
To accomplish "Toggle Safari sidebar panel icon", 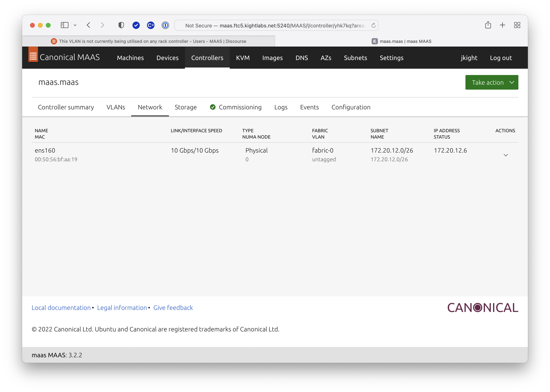I will pos(64,25).
